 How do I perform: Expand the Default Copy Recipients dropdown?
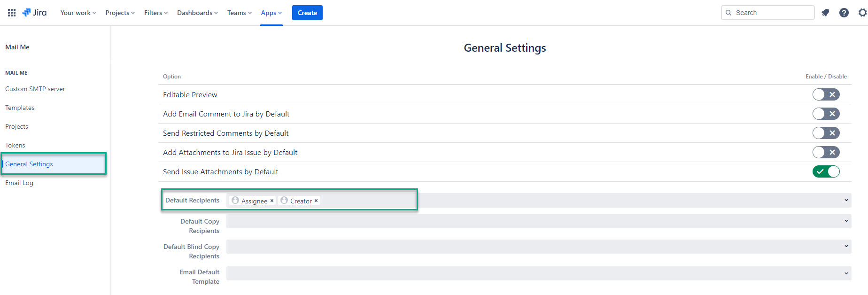point(846,221)
